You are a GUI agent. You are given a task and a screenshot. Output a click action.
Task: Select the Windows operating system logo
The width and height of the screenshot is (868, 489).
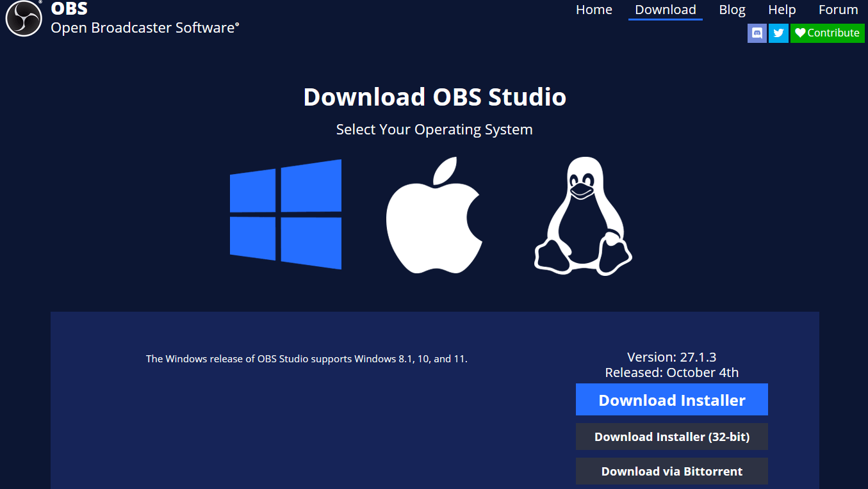(286, 214)
